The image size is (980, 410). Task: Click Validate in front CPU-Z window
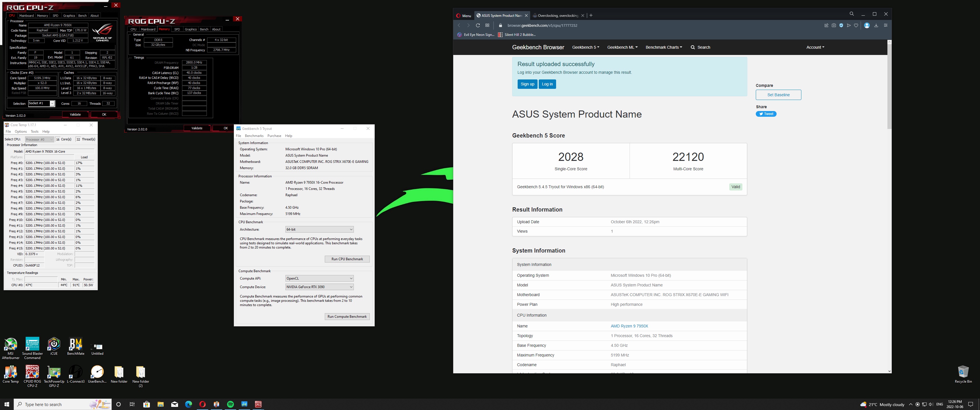[197, 128]
